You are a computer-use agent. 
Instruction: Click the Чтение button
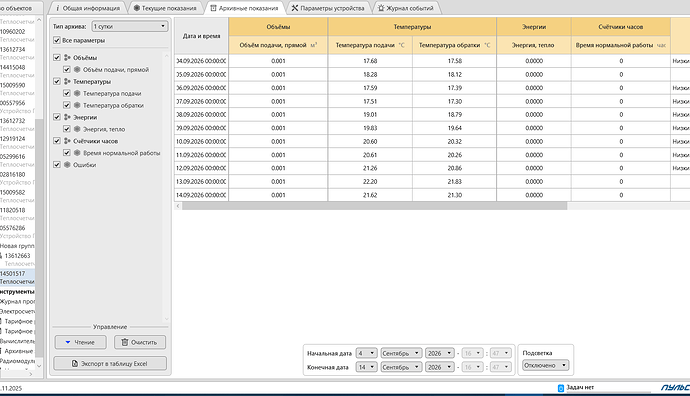(81, 342)
